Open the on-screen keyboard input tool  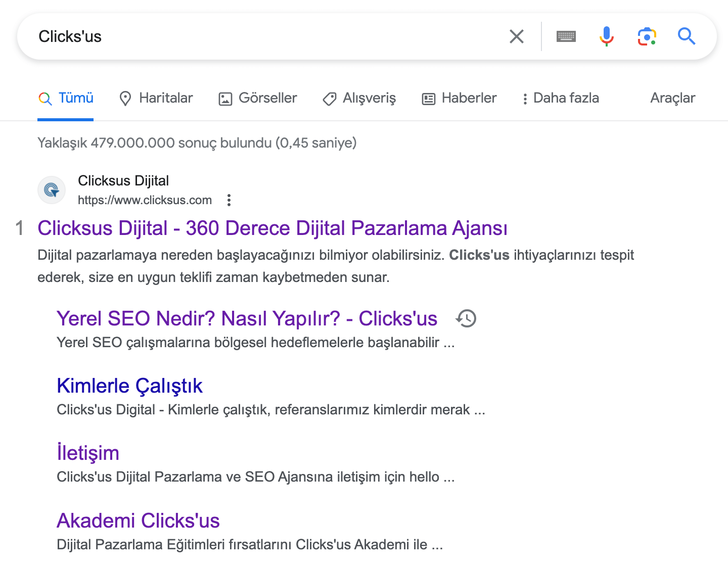click(x=566, y=36)
